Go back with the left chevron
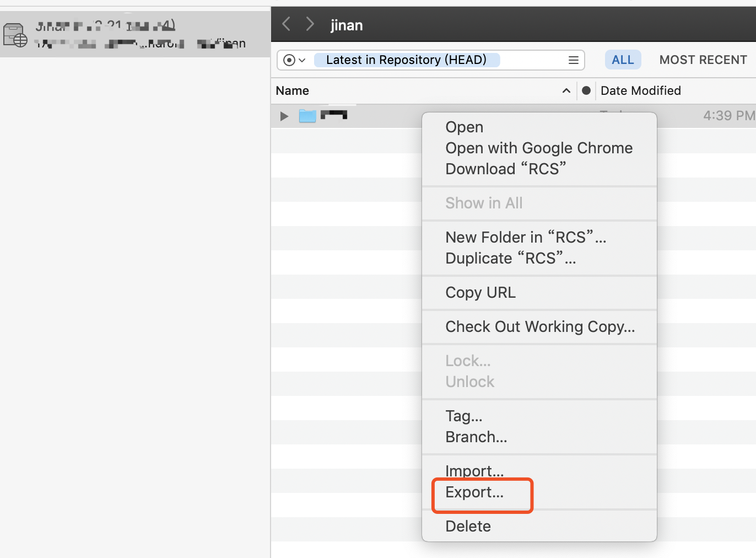 (x=286, y=24)
